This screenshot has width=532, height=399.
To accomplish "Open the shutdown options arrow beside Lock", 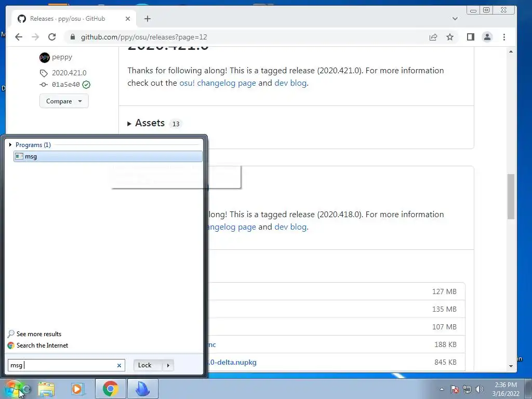I will click(x=168, y=365).
